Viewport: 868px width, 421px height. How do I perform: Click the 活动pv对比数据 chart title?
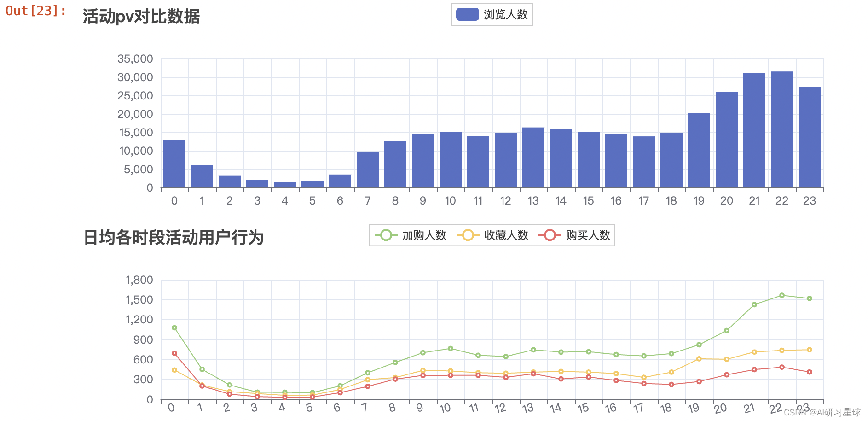[x=141, y=17]
